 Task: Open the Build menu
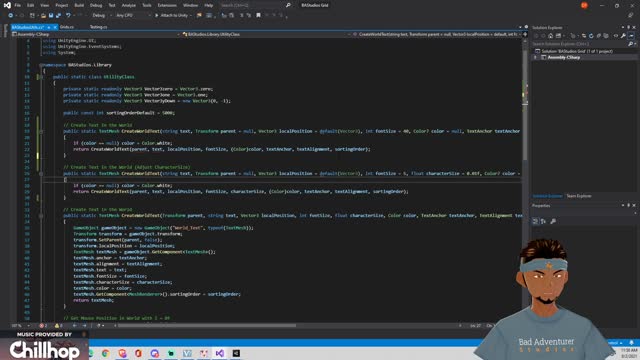coord(79,5)
